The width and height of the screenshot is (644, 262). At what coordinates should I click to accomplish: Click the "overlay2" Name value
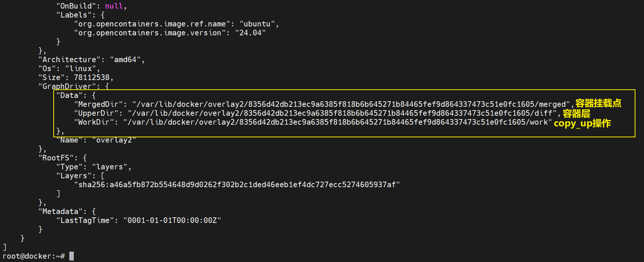point(114,140)
